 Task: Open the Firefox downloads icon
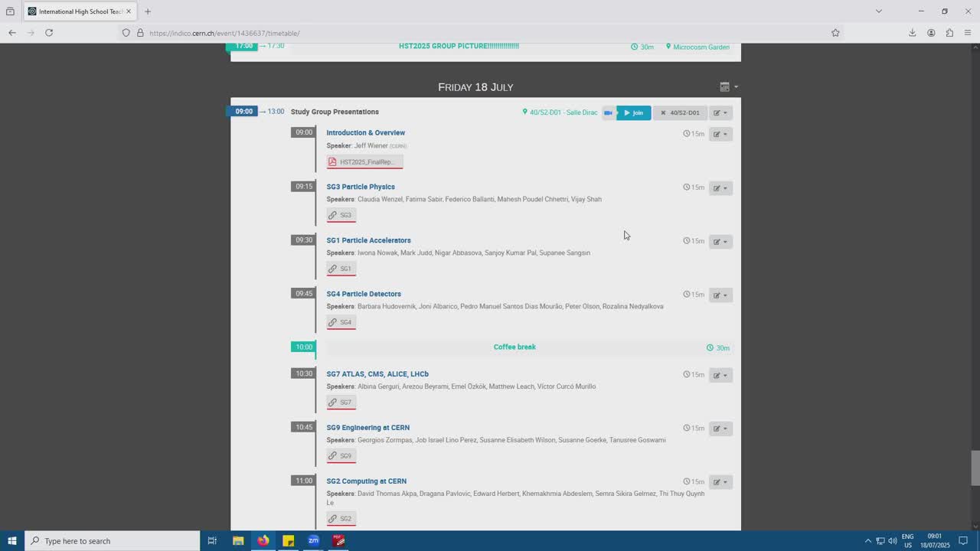click(x=912, y=33)
